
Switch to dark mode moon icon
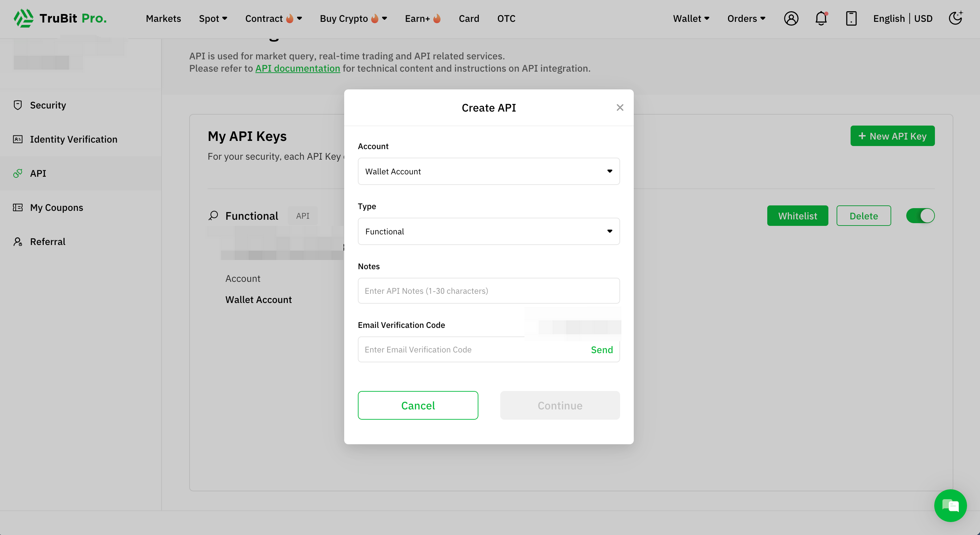click(955, 18)
